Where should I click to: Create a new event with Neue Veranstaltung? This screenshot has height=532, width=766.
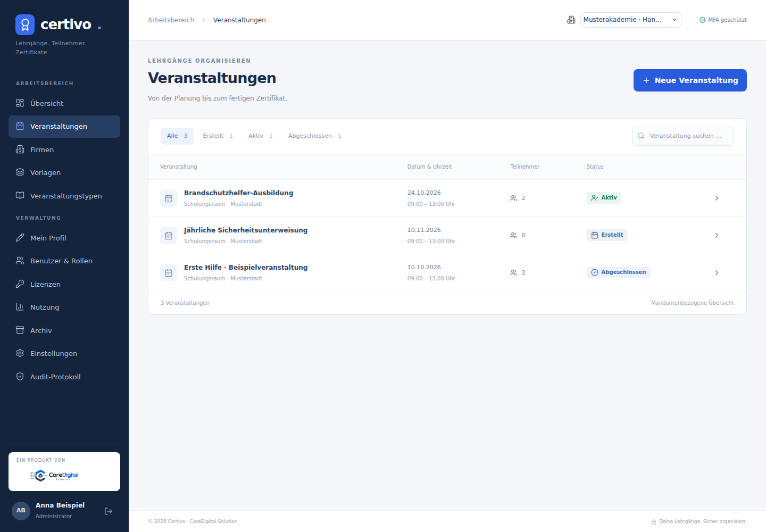click(690, 80)
